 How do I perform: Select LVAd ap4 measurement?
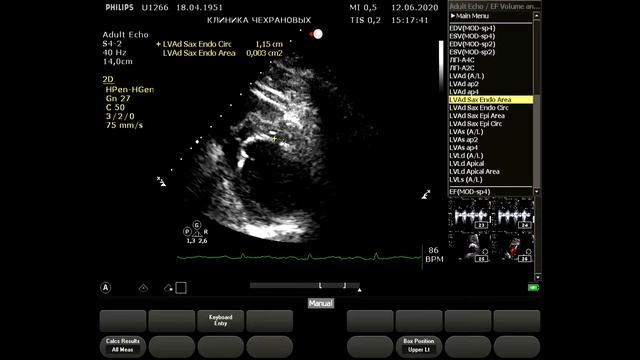pyautogui.click(x=464, y=92)
